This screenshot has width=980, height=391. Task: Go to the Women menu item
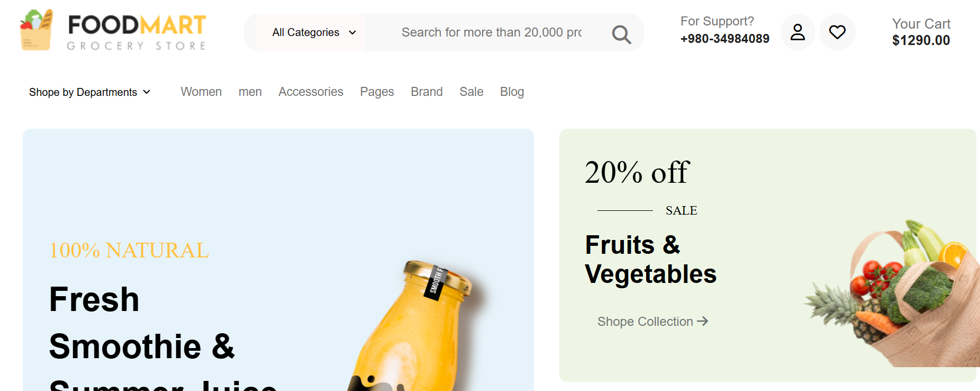click(x=201, y=92)
